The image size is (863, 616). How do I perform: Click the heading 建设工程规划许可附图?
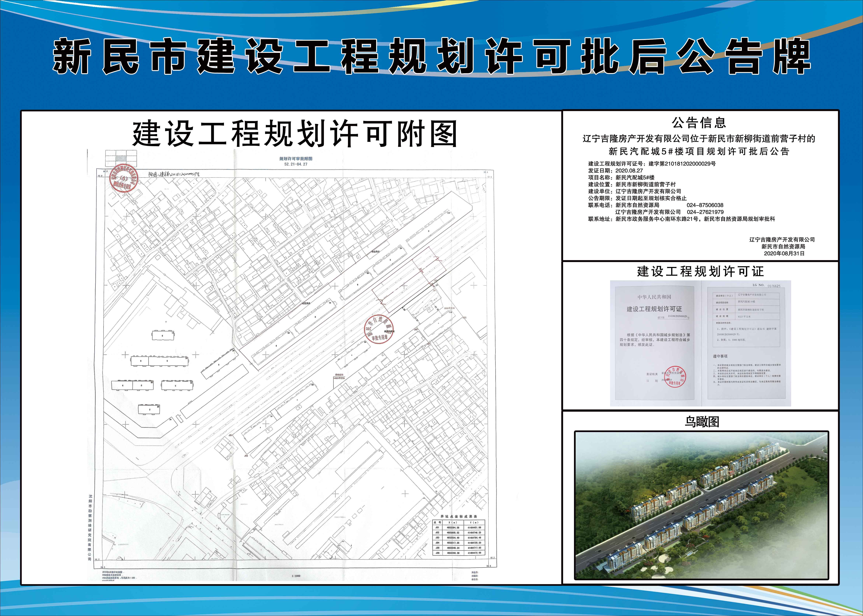click(295, 134)
